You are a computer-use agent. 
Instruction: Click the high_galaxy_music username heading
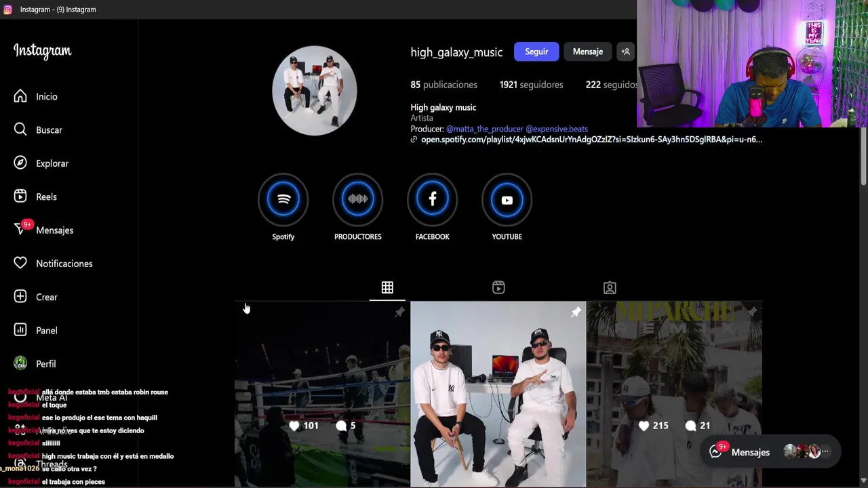point(456,52)
